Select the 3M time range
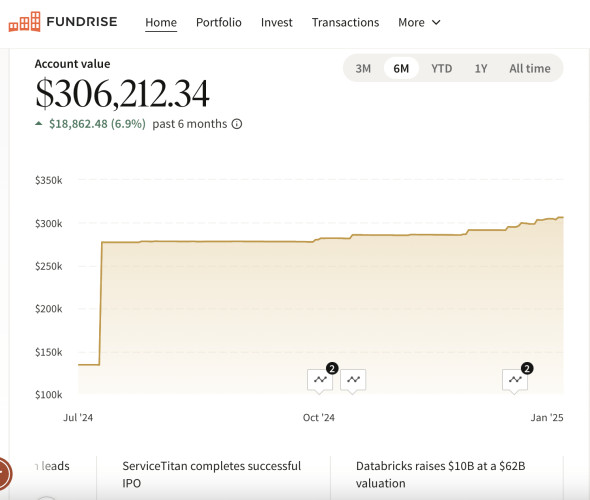The height and width of the screenshot is (500, 590). (x=363, y=68)
